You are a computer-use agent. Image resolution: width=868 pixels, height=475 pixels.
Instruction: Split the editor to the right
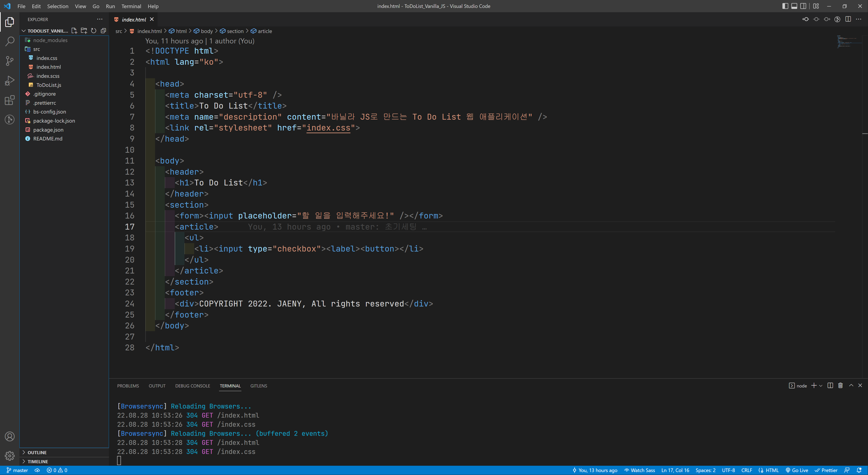[x=848, y=19]
